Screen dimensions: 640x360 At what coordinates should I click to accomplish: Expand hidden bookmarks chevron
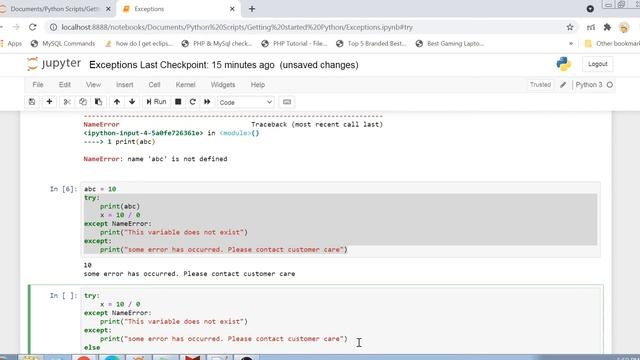pyautogui.click(x=571, y=44)
